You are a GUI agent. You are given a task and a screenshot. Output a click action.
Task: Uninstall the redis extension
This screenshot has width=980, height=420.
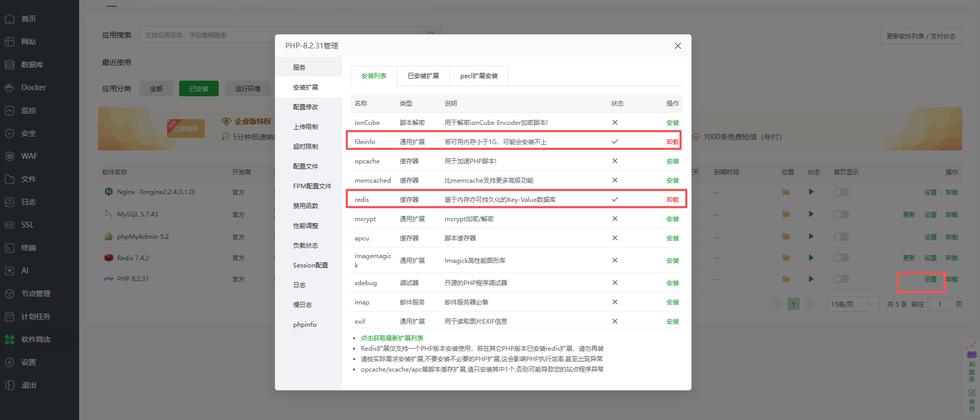pyautogui.click(x=673, y=200)
